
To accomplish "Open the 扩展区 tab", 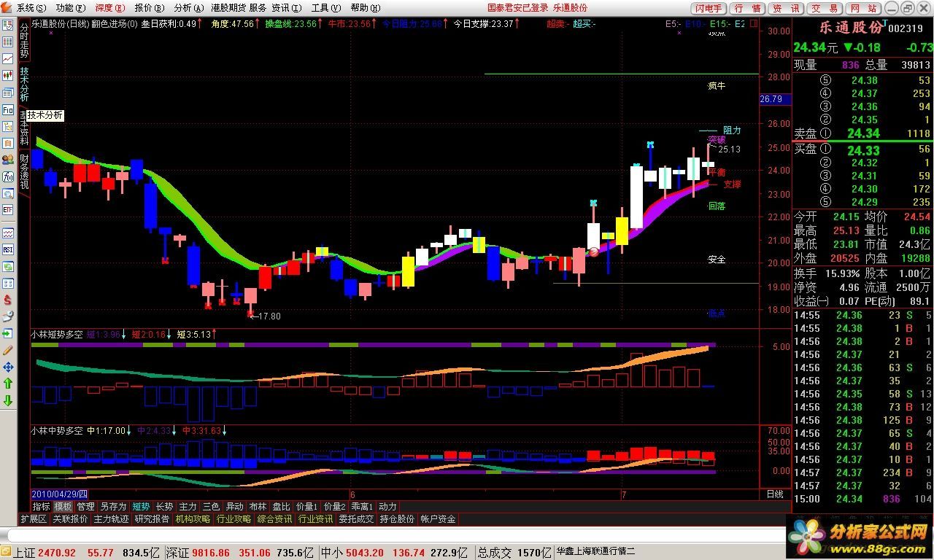I will pyautogui.click(x=34, y=519).
